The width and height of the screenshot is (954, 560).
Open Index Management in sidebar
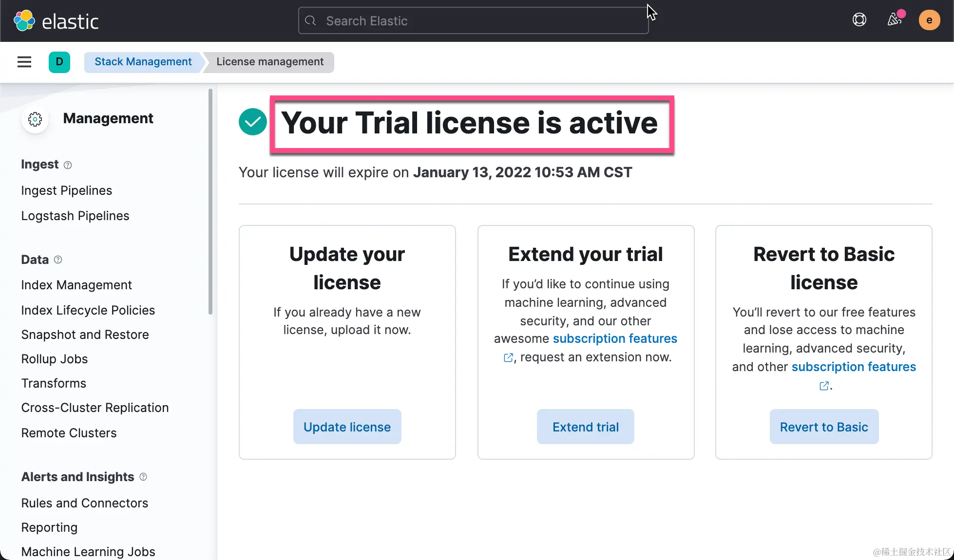76,285
